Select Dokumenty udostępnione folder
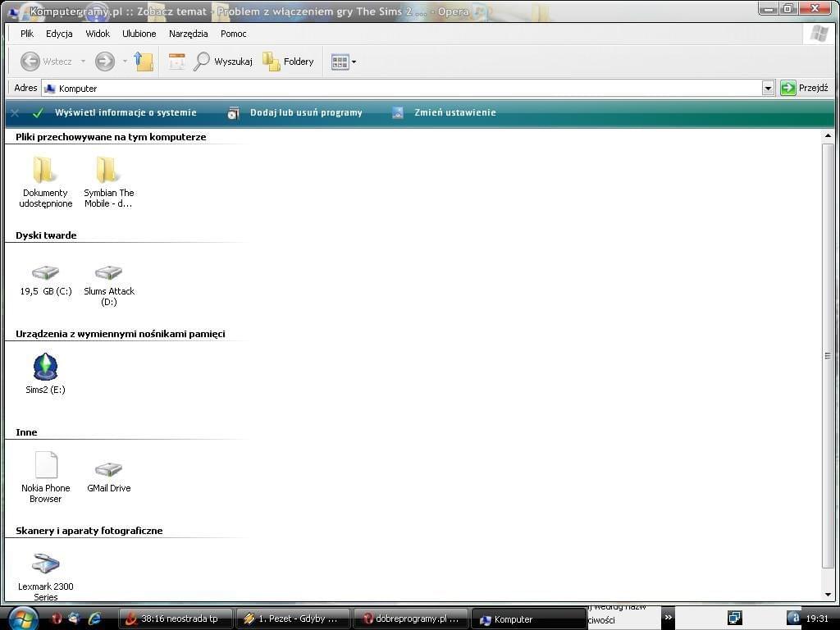 tap(46, 182)
